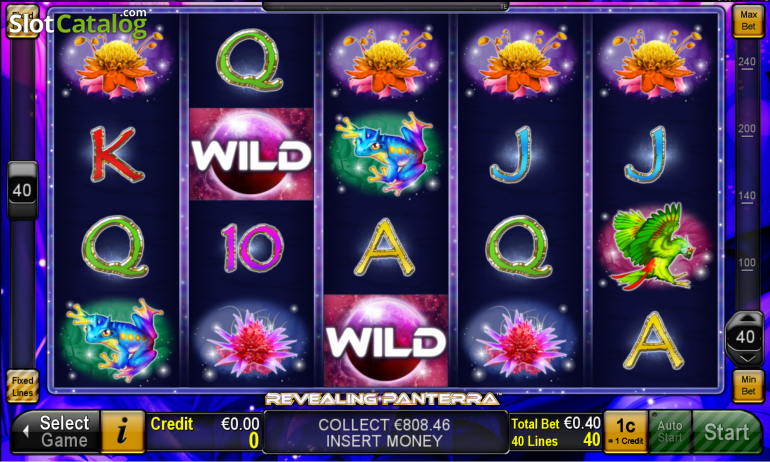Click the blue frog on the third reel

[x=385, y=153]
